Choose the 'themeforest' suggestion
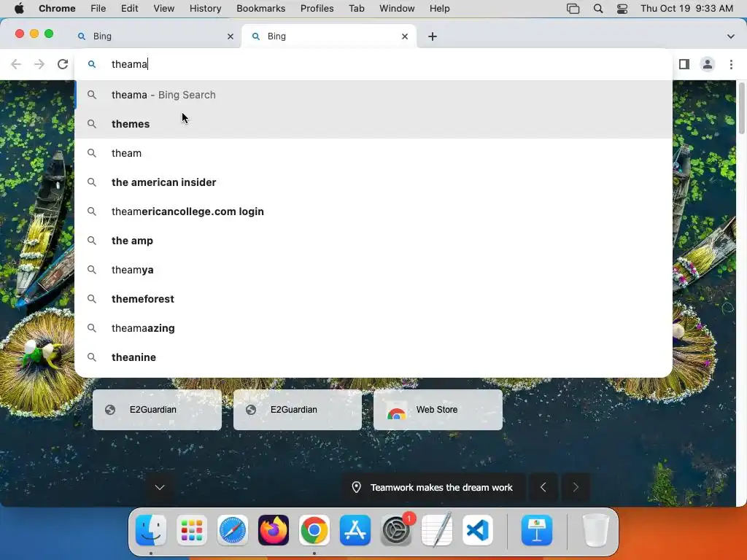 click(373, 298)
